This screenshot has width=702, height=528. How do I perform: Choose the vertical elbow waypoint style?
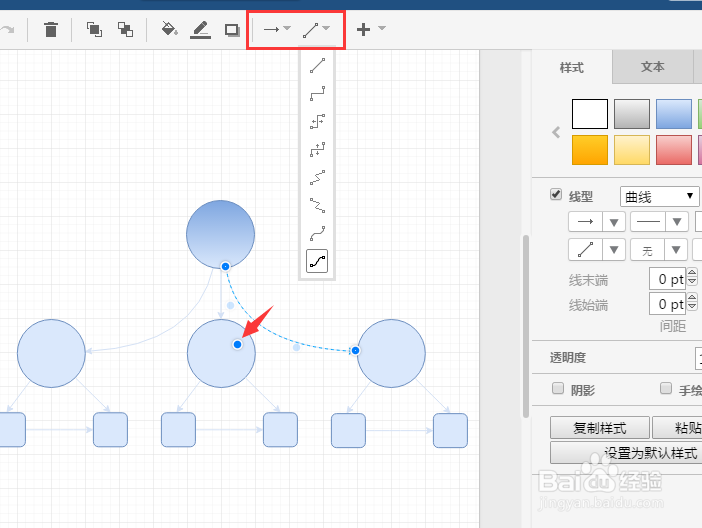(x=317, y=150)
